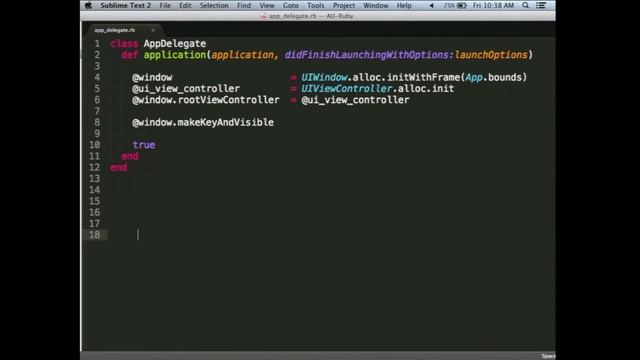The image size is (640, 360).
Task: Click the volume icon in menu bar
Action: 431,5
